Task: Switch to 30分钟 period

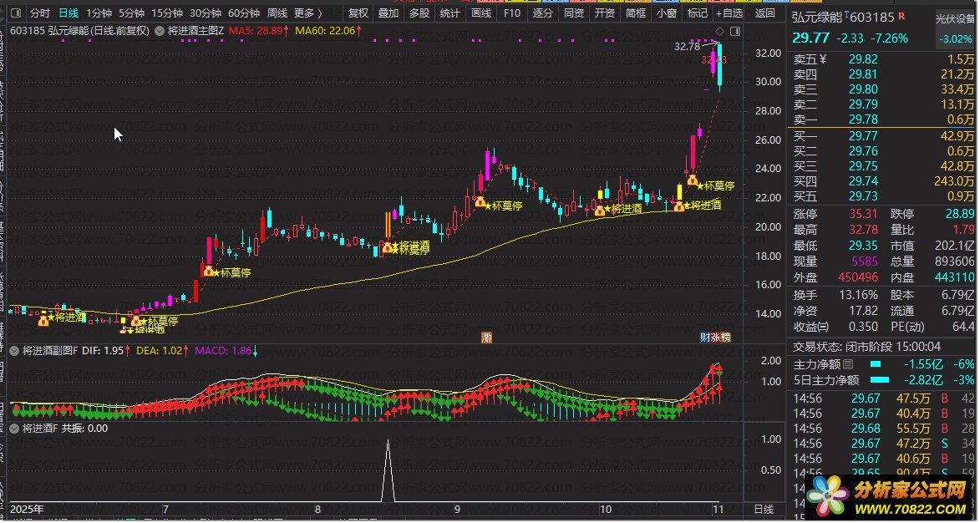Action: coord(205,13)
